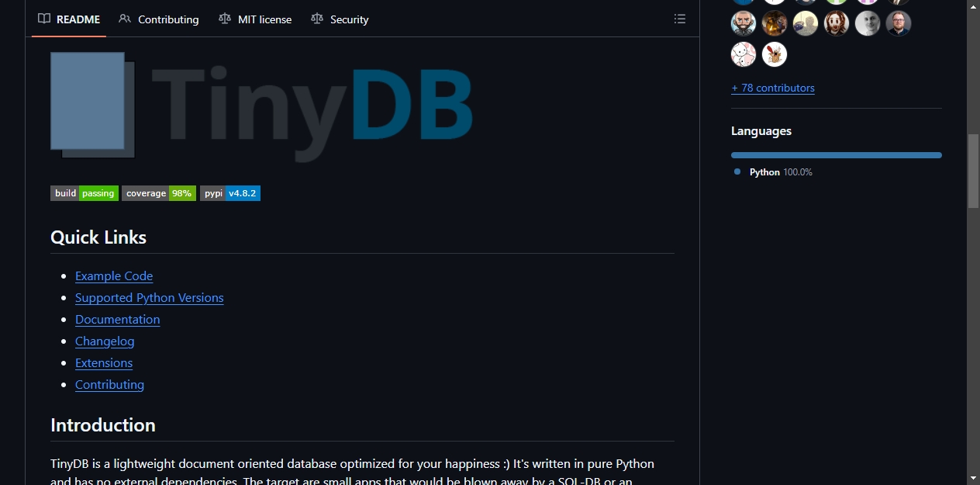Screen dimensions: 980x485
Task: Click the scrollbar up arrow
Action: coord(973,6)
